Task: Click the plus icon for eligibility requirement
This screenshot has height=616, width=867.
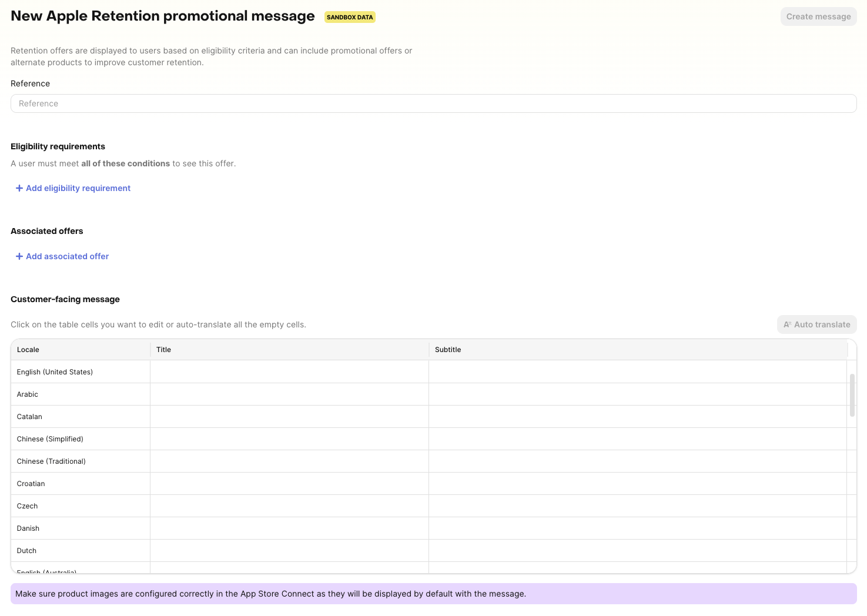Action: [x=19, y=188]
